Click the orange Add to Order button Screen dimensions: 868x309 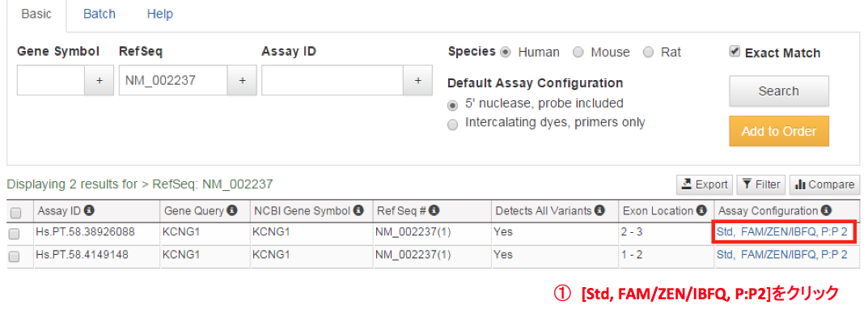point(779,131)
